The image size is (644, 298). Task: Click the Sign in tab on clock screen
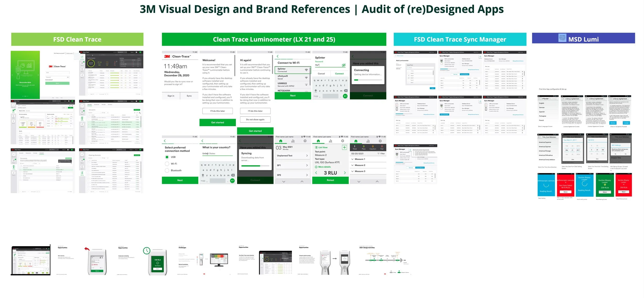pyautogui.click(x=171, y=96)
